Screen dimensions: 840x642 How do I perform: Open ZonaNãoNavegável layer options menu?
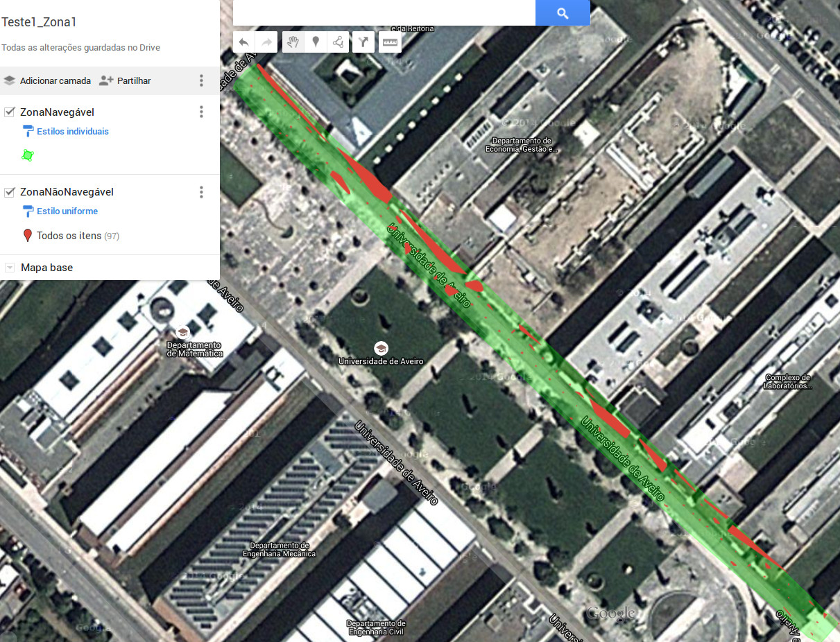tap(202, 192)
